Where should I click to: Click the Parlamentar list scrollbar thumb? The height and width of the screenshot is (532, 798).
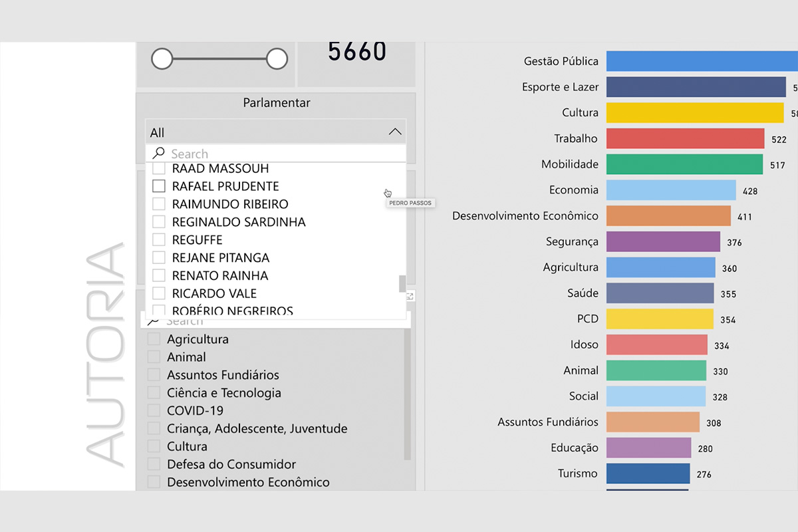402,284
